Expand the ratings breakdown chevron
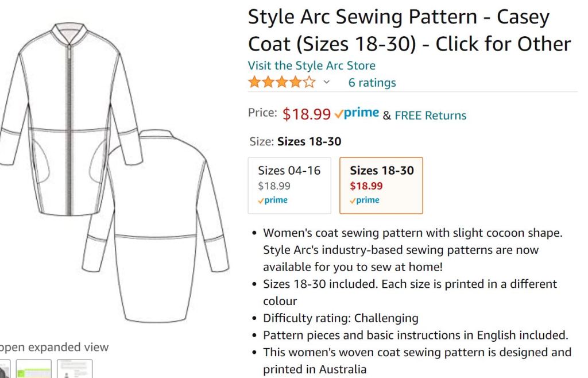 [327, 83]
